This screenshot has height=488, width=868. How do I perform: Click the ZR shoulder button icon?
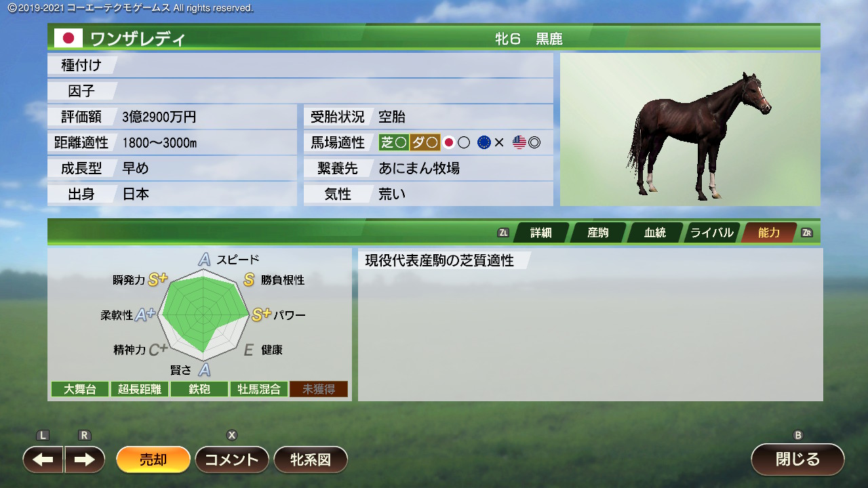point(807,232)
